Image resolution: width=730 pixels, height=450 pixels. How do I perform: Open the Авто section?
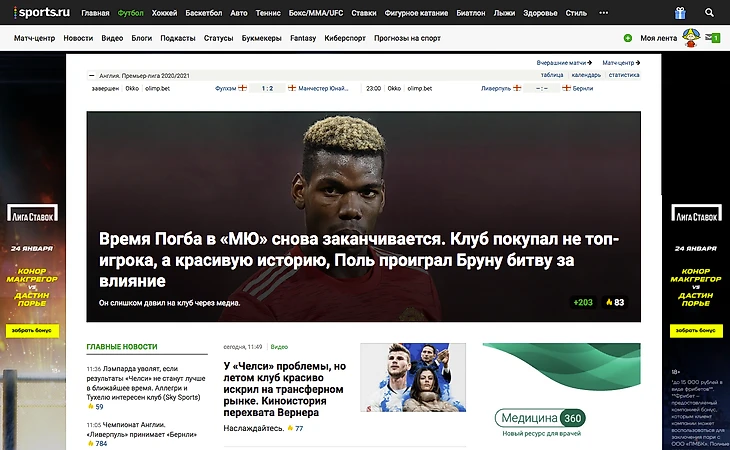(239, 13)
